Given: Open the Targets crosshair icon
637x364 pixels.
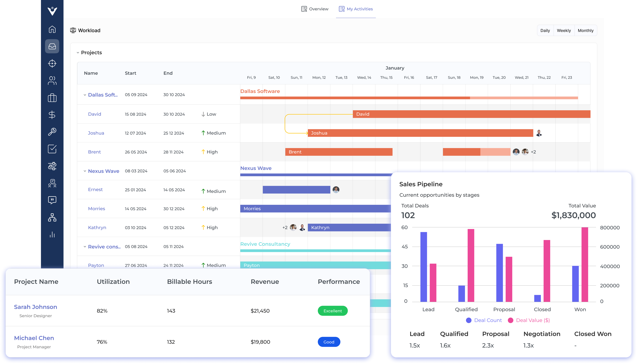Looking at the screenshot, I should [52, 63].
